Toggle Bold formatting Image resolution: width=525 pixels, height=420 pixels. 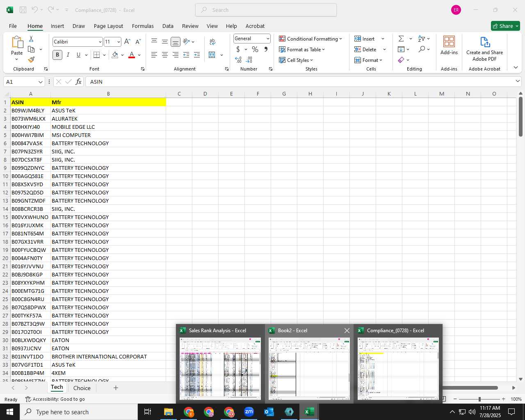57,55
